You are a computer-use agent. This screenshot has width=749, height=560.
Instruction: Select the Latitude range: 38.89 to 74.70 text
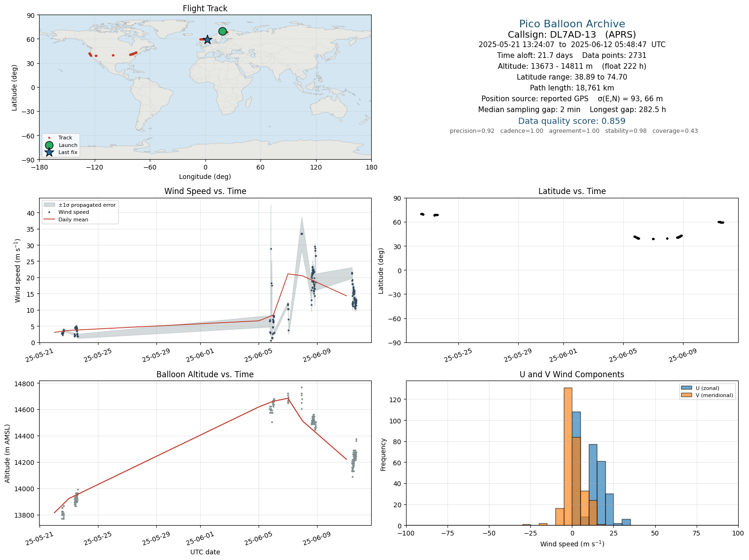tap(572, 77)
